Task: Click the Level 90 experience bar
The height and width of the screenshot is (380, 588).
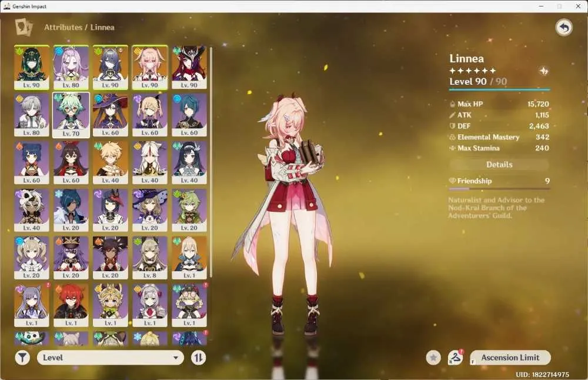Action: coord(499,89)
